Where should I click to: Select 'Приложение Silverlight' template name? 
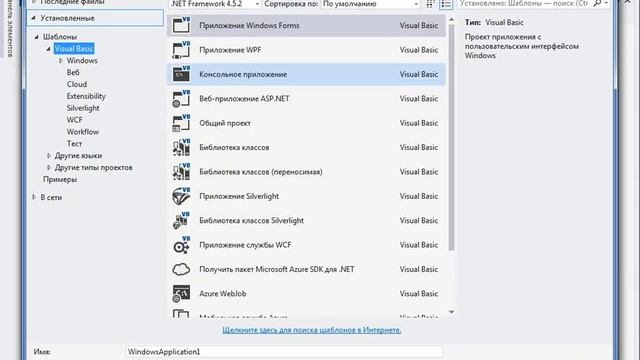coord(239,196)
